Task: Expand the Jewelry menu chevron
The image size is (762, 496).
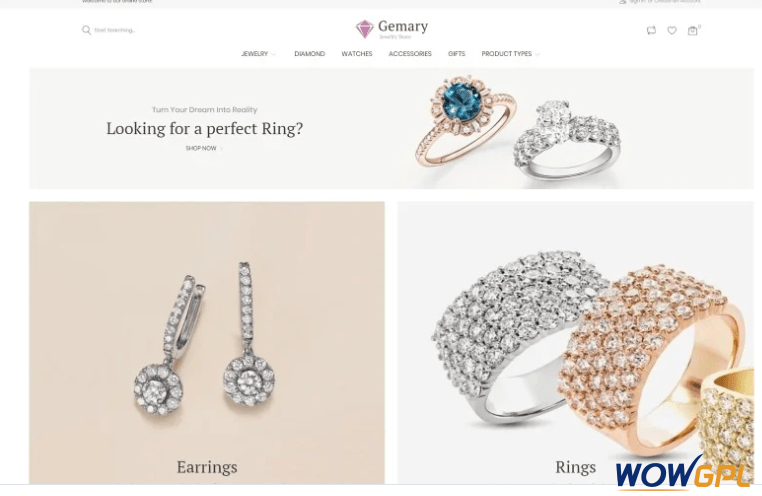Action: click(x=274, y=54)
